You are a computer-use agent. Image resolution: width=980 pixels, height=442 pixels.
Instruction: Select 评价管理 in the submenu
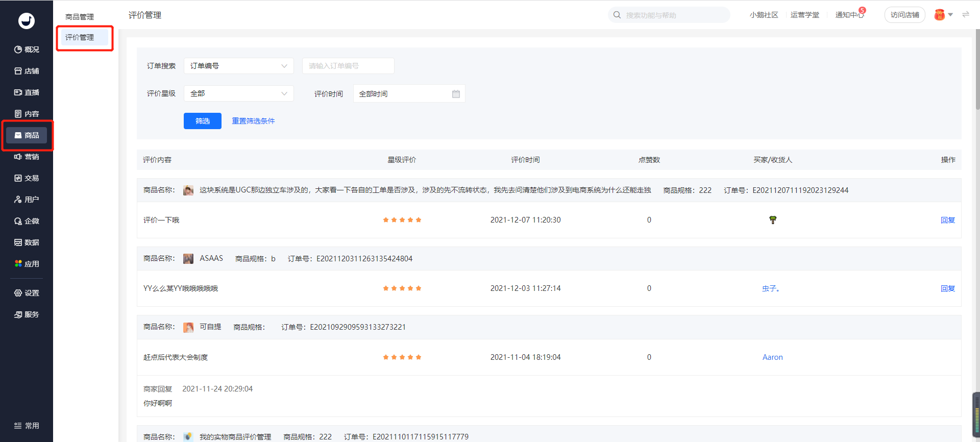(x=85, y=37)
